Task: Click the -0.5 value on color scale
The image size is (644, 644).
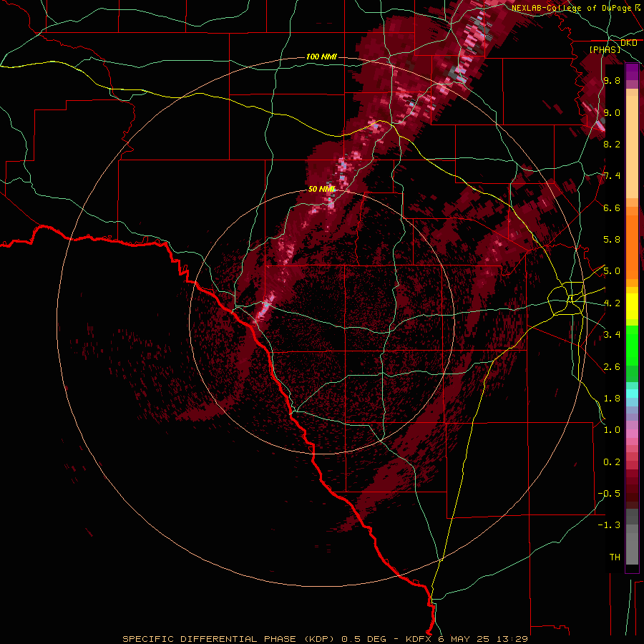Action: click(609, 494)
